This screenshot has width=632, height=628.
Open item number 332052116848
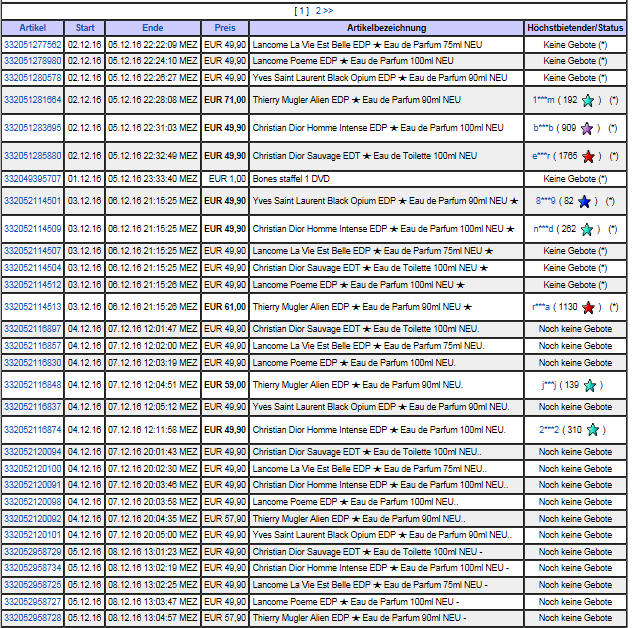point(33,385)
